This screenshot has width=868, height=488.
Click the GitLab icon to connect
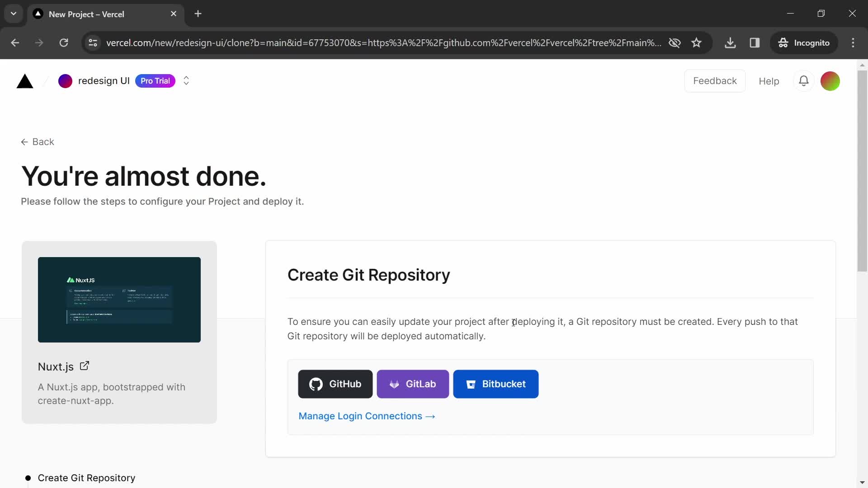point(414,384)
